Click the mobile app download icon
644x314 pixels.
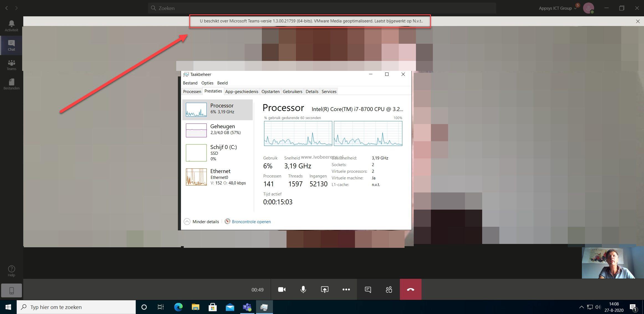[11, 290]
